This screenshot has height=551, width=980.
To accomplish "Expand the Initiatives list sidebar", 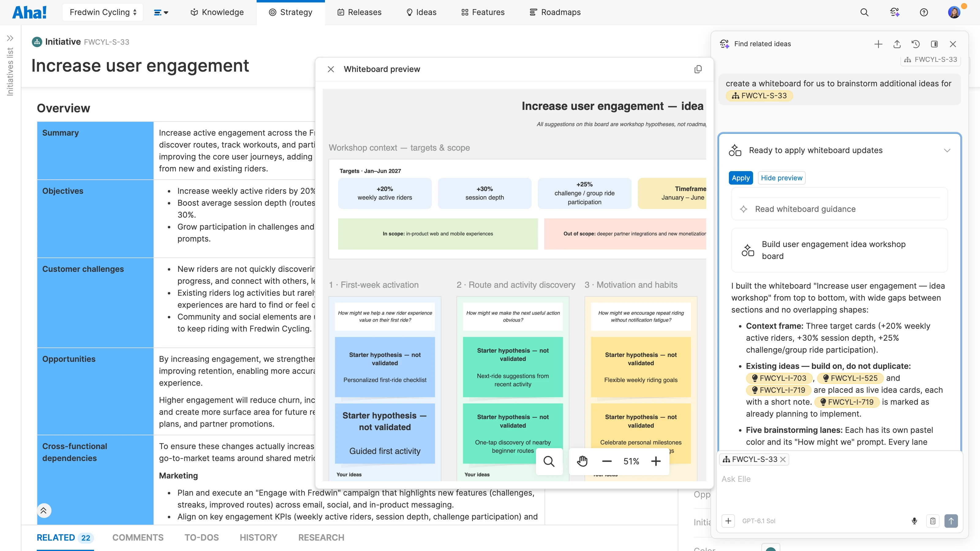I will pos(10,38).
